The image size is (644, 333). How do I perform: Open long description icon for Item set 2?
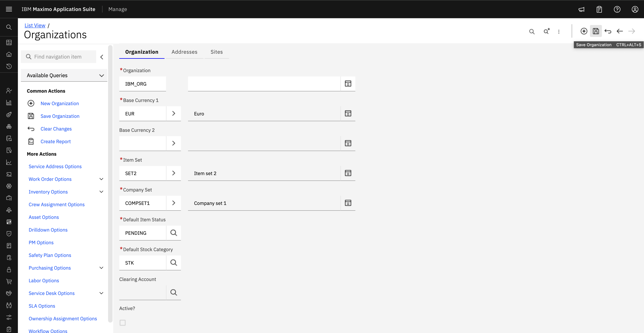tap(348, 173)
